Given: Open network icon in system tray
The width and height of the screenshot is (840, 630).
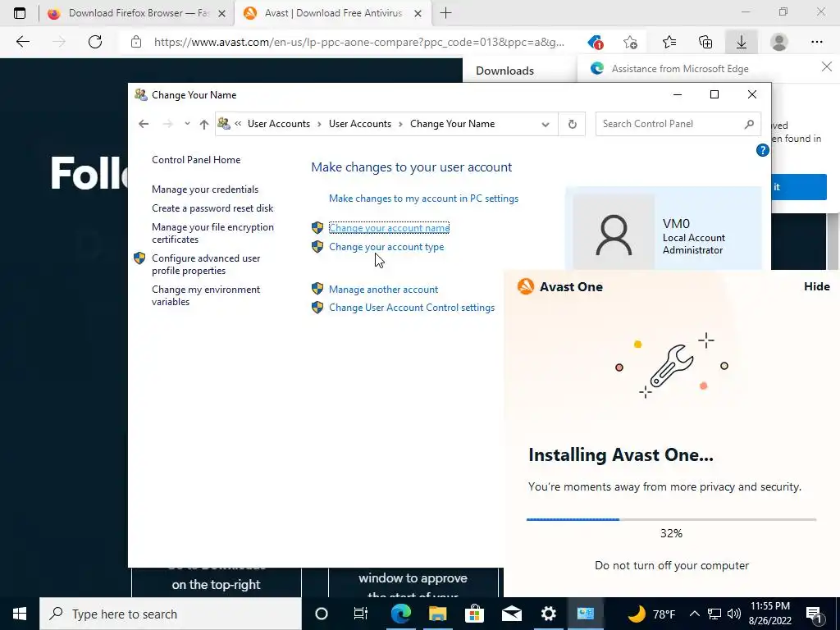Looking at the screenshot, I should click(x=714, y=614).
